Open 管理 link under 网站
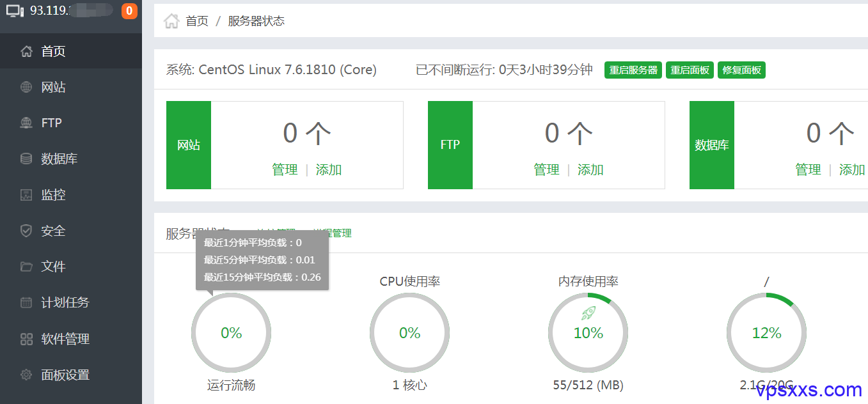The width and height of the screenshot is (868, 404). [x=285, y=169]
